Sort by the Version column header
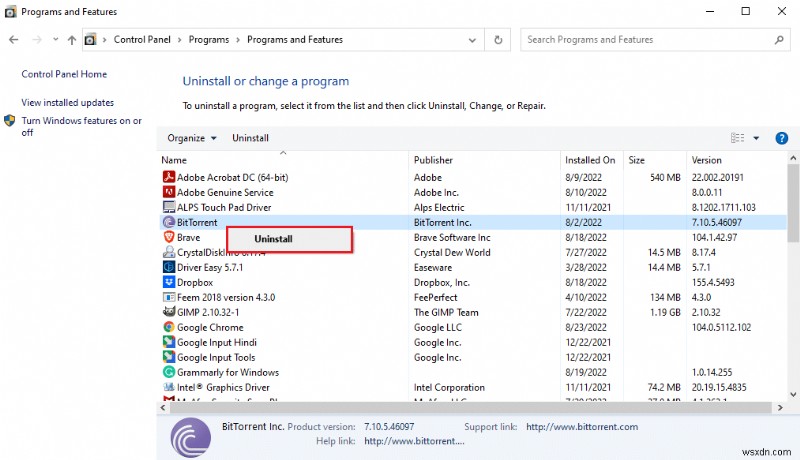800x460 pixels. (x=706, y=160)
